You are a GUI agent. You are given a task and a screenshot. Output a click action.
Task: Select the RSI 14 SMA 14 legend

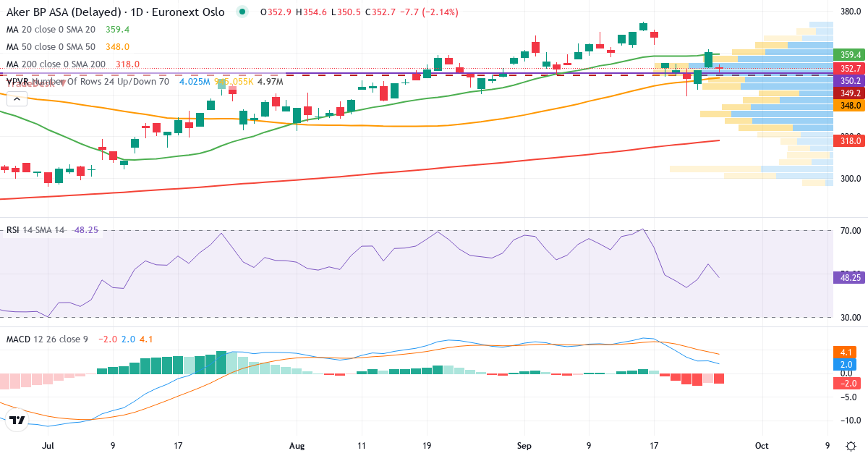[35, 230]
